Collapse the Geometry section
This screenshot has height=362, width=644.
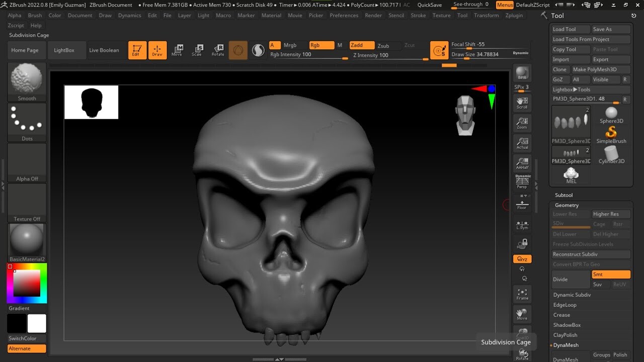pos(567,205)
